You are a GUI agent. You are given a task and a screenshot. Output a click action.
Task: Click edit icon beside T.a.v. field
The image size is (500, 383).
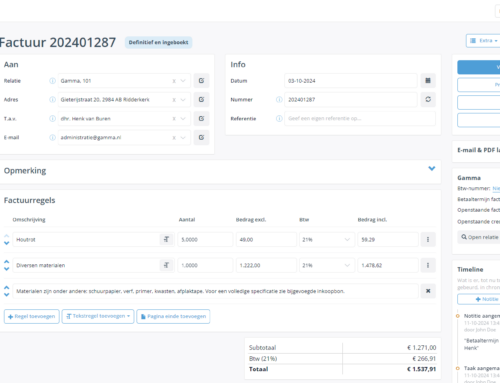[x=201, y=118]
